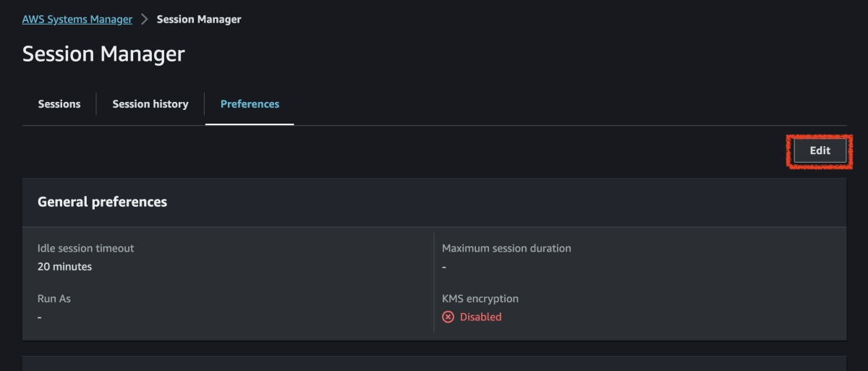Select the 20 minutes timeout value
The height and width of the screenshot is (371, 868).
65,267
